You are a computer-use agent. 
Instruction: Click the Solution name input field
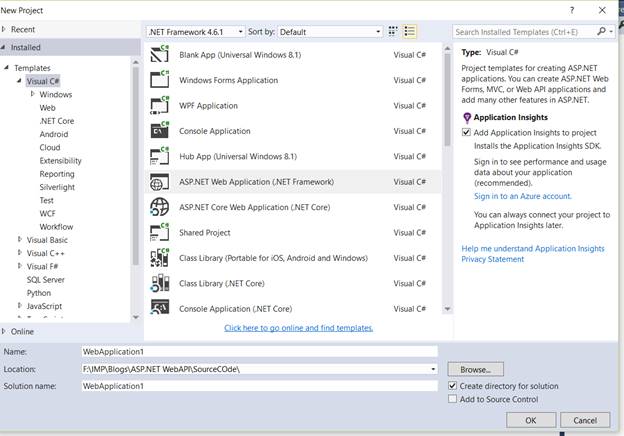[x=259, y=386]
